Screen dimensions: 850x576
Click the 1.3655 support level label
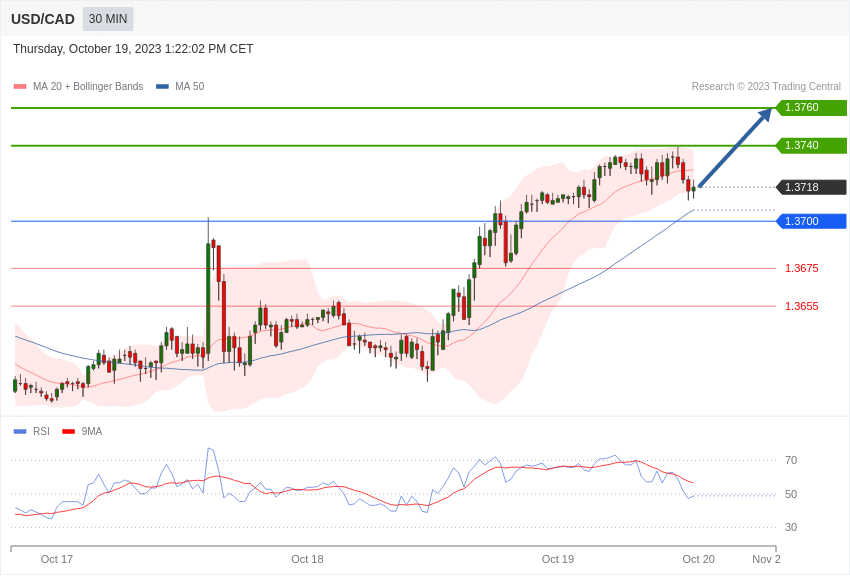pos(802,306)
